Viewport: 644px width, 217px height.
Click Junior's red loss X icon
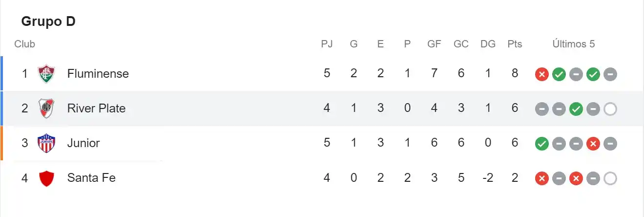click(593, 144)
